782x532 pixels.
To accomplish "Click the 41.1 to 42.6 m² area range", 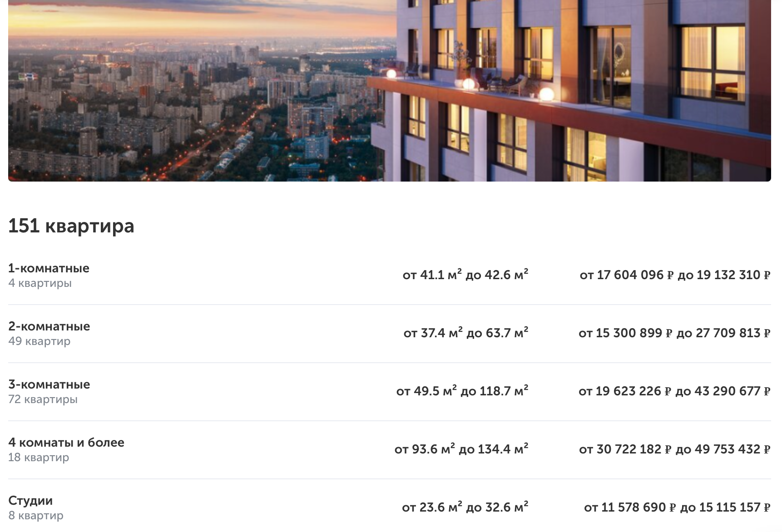I will click(x=465, y=275).
